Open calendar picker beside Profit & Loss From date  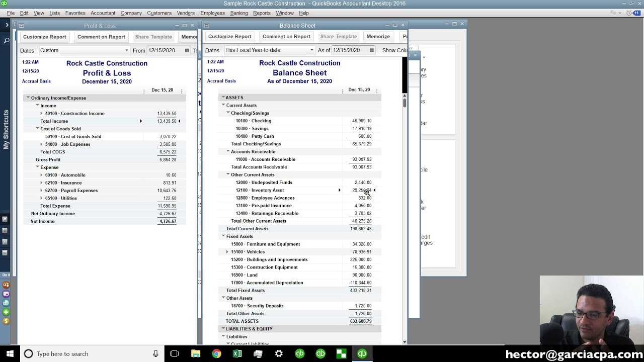pos(187,51)
